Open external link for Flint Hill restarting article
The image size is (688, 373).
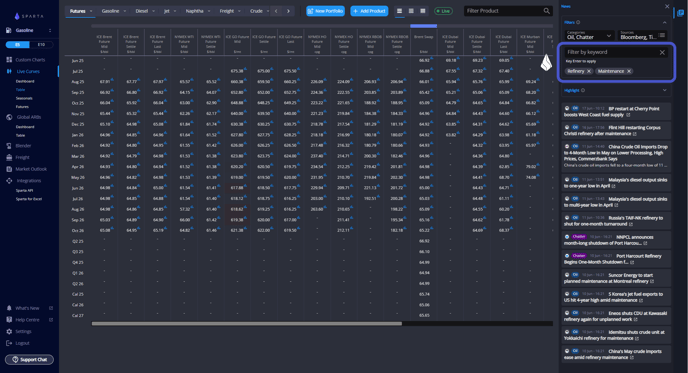pyautogui.click(x=634, y=134)
